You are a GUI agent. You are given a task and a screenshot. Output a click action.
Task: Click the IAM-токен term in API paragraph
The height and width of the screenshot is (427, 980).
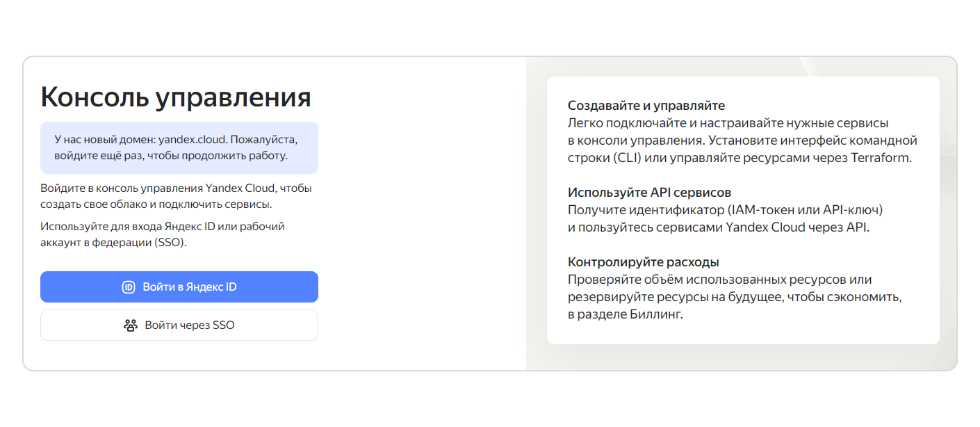coord(754,210)
